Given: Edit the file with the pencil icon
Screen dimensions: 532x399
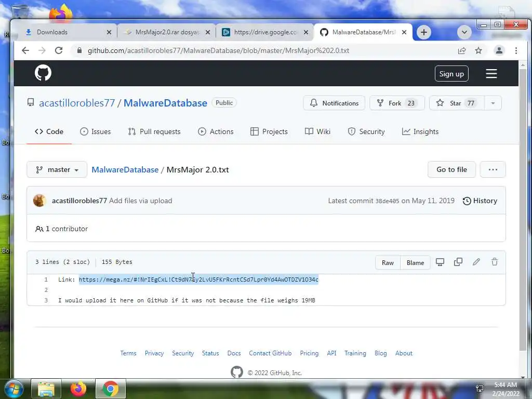Looking at the screenshot, I should pos(476,262).
